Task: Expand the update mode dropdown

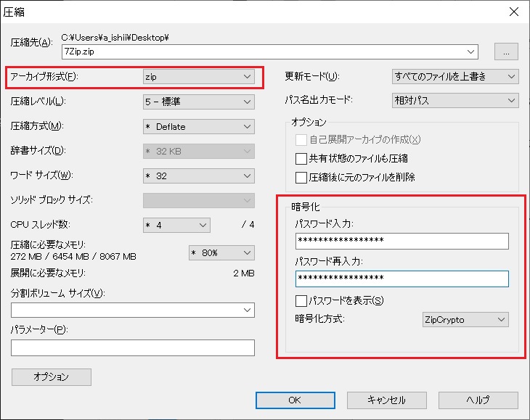Action: [x=454, y=76]
